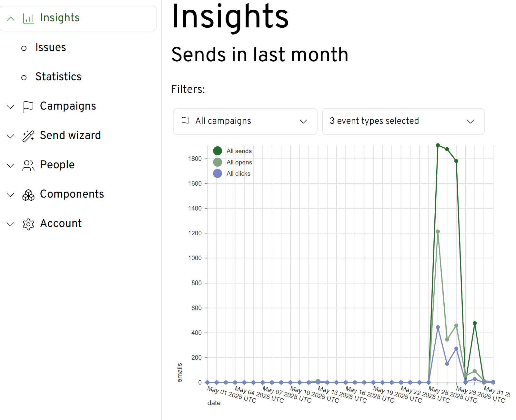This screenshot has width=516, height=420.
Task: Open the event types selected dropdown
Action: click(x=403, y=121)
